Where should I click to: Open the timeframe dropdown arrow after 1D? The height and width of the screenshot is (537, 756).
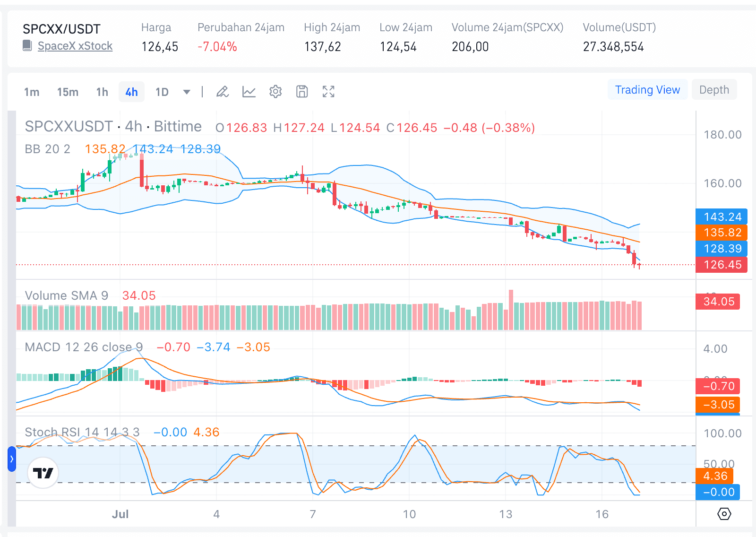(187, 92)
